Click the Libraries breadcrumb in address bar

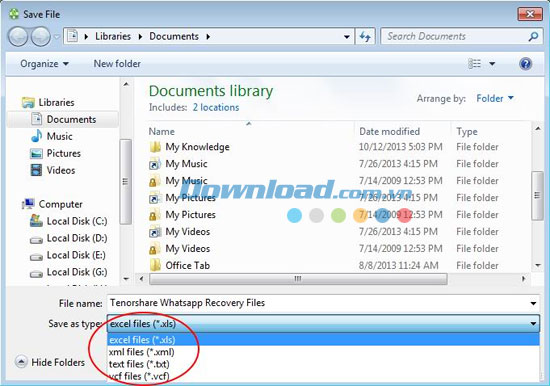coord(113,36)
